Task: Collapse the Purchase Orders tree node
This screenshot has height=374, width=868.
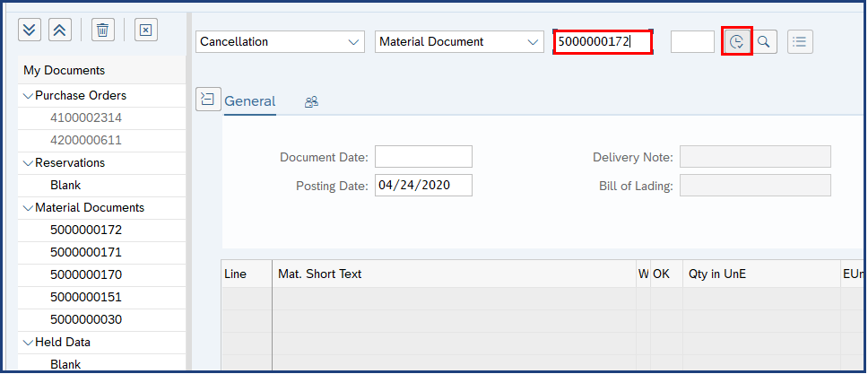Action: click(28, 96)
